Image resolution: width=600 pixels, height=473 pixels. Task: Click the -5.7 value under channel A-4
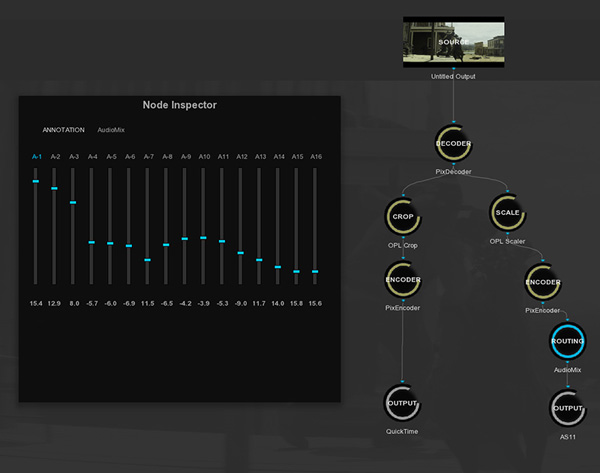click(92, 303)
